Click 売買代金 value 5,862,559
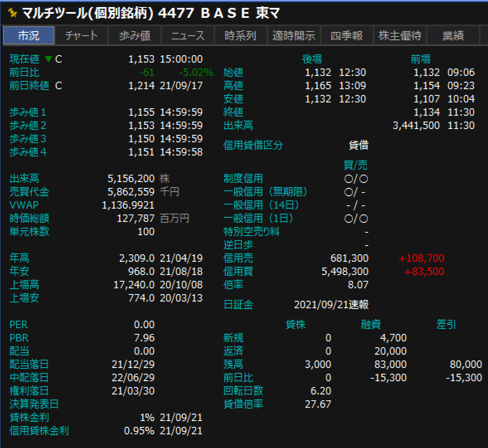Image resolution: width=488 pixels, height=448 pixels. 131,192
